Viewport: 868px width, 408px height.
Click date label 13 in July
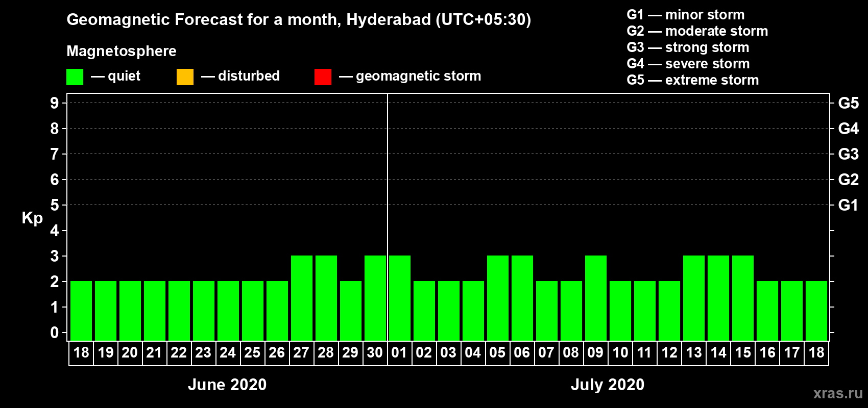click(694, 352)
